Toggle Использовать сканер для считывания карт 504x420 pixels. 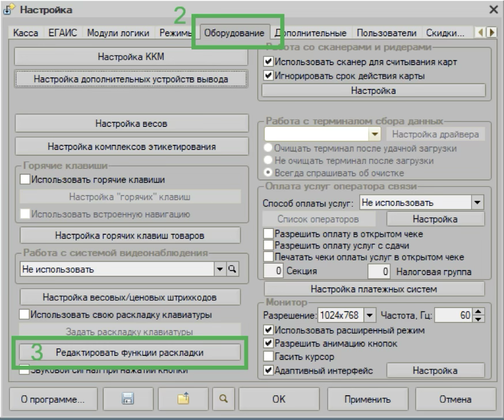pos(268,61)
